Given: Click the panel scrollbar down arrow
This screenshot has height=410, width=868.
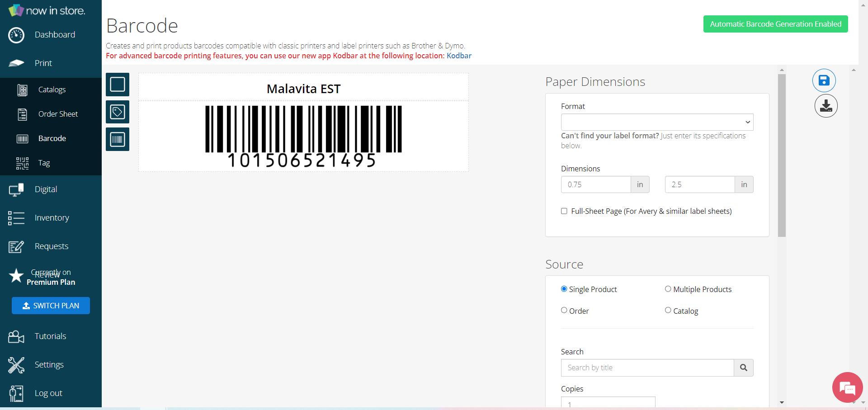Looking at the screenshot, I should coord(782,402).
